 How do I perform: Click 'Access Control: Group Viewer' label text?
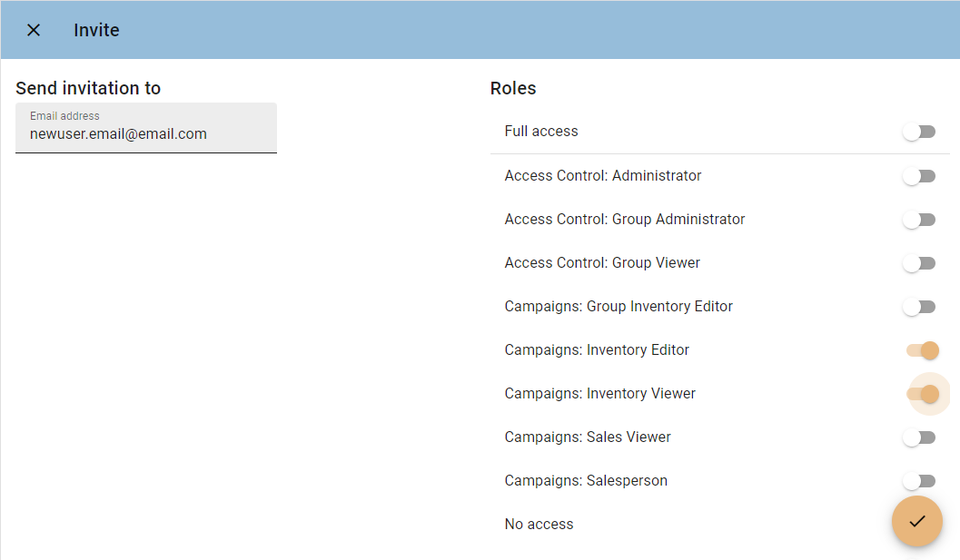602,262
